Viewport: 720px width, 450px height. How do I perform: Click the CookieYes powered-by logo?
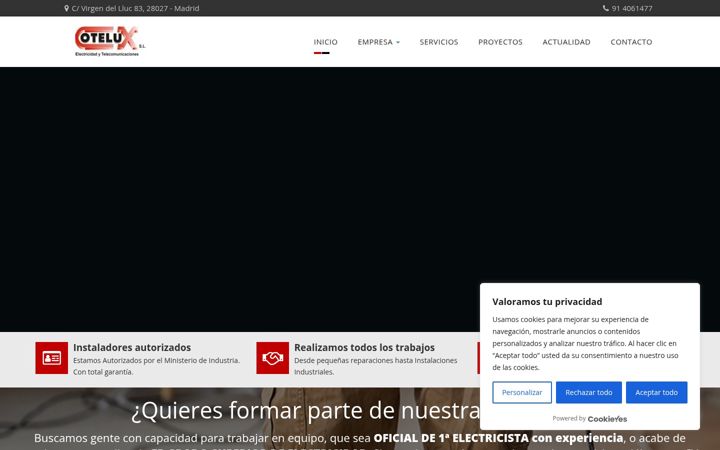(607, 419)
